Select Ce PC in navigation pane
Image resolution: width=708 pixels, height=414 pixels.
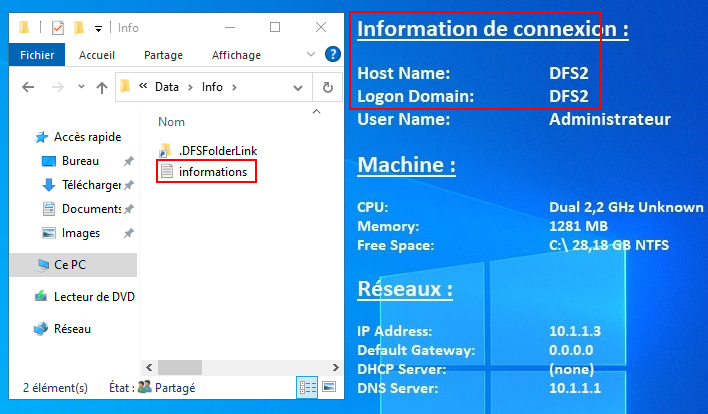coord(72,264)
